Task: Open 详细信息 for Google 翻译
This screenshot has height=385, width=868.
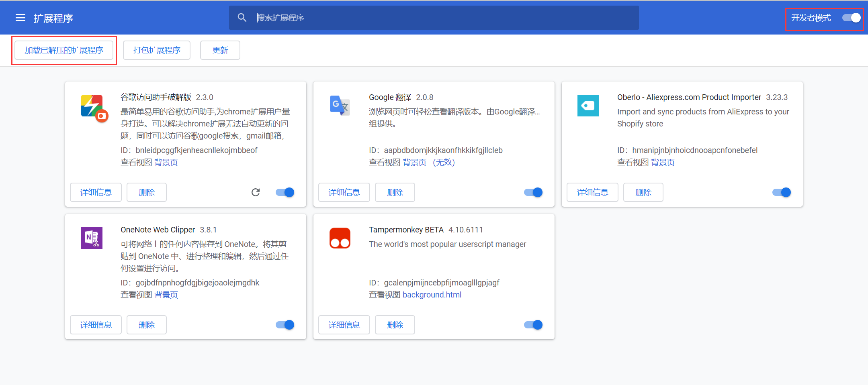Action: (x=344, y=192)
